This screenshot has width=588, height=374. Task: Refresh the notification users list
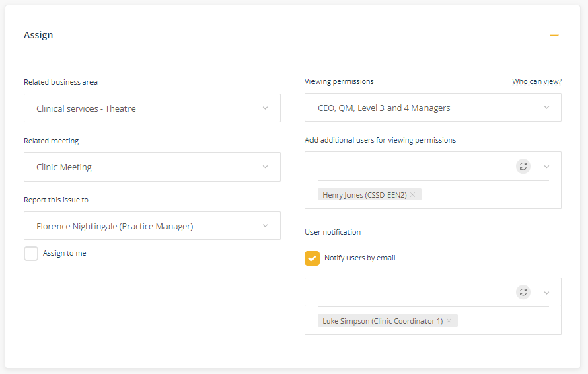coord(523,292)
